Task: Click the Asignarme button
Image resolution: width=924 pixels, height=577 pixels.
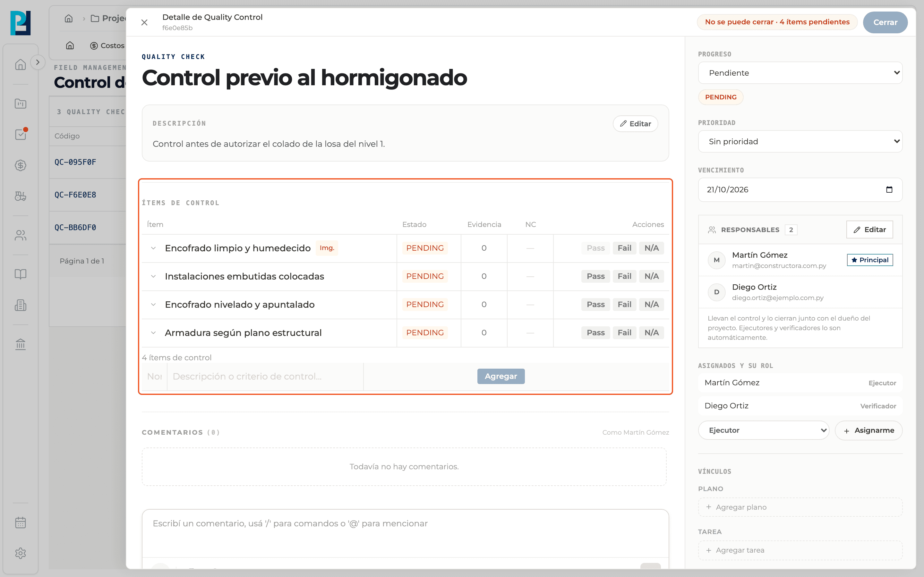Action: 868,431
